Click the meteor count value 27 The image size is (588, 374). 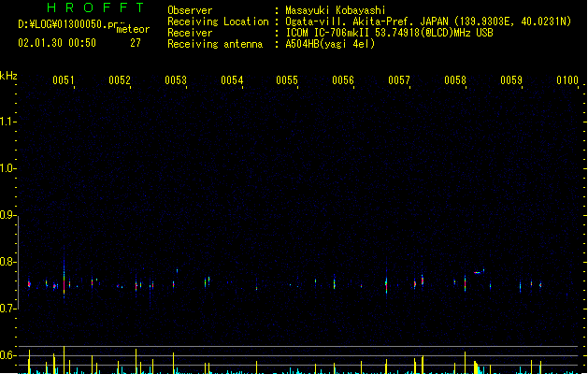(136, 43)
